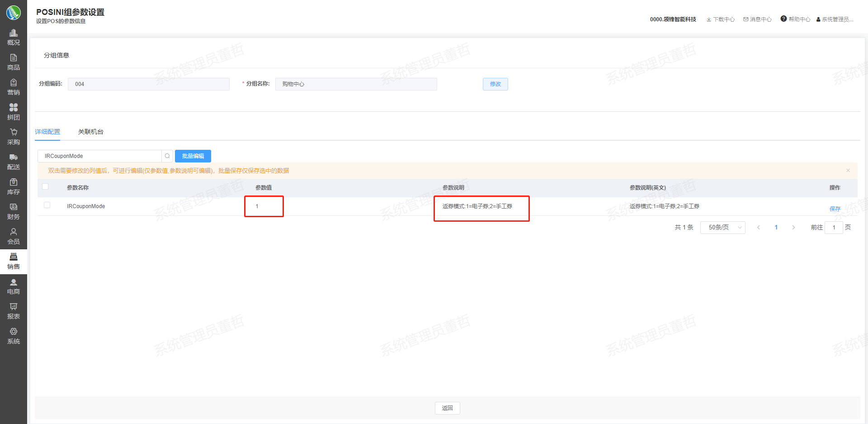
Task: Go to the next results page
Action: pyautogui.click(x=793, y=227)
